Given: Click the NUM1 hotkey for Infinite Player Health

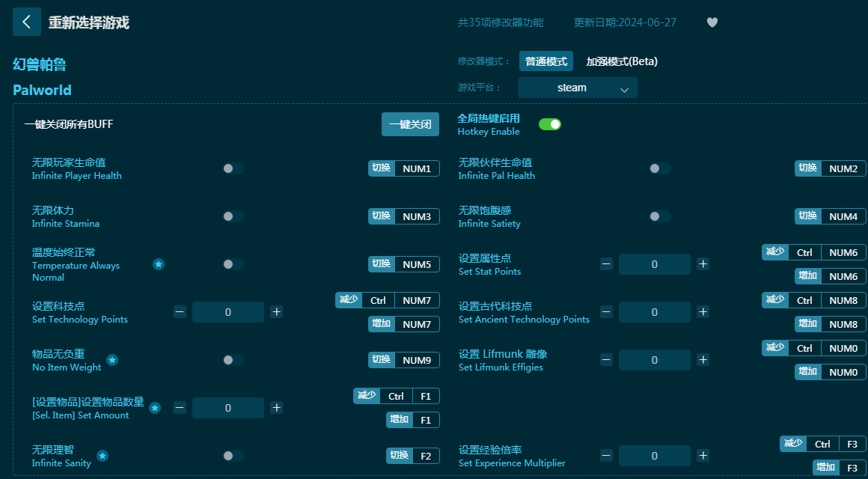Looking at the screenshot, I should pyautogui.click(x=417, y=168).
